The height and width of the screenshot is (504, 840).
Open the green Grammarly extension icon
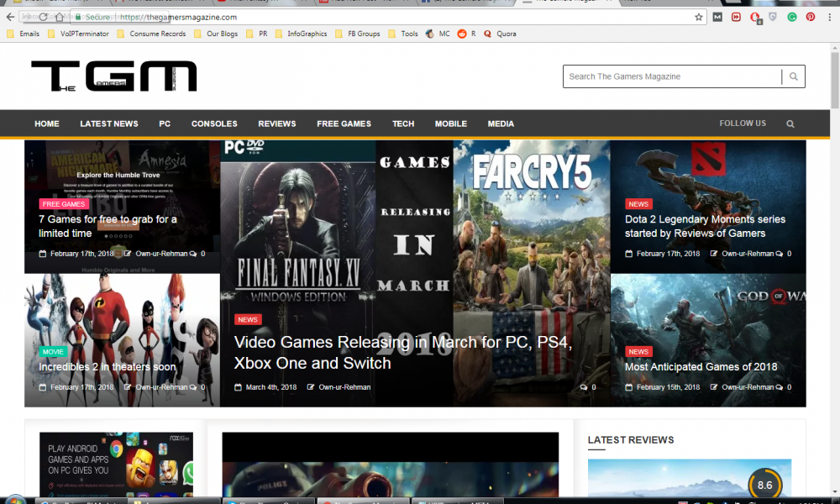(792, 17)
